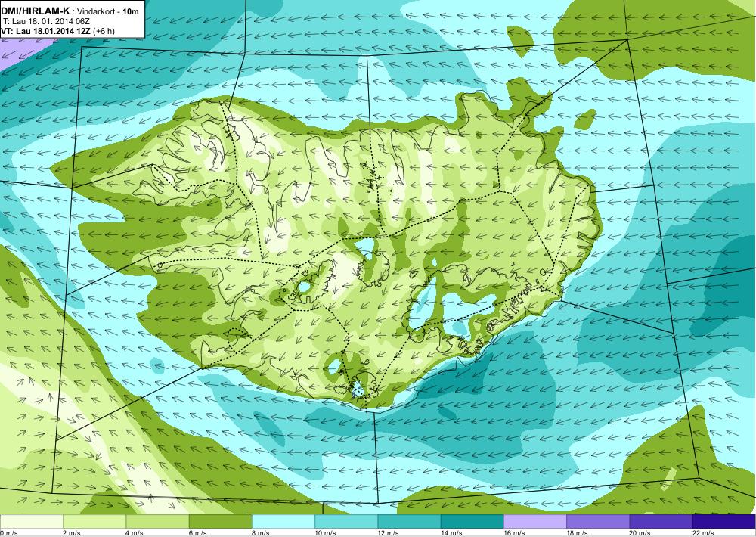
Task: Click the lavender 16–18 m/s legend swatch
Action: (535, 522)
